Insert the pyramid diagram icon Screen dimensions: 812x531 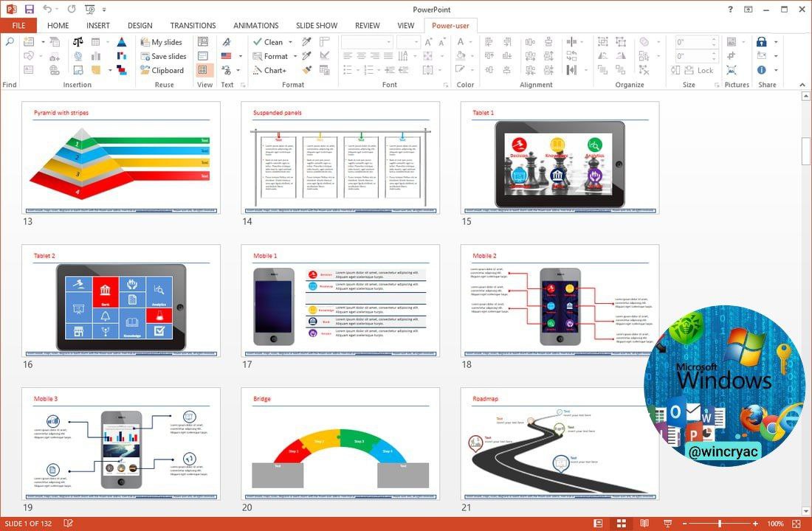click(x=122, y=42)
